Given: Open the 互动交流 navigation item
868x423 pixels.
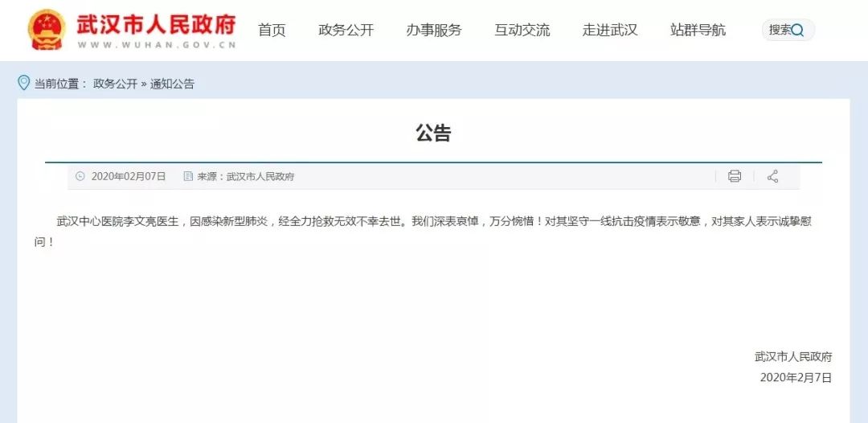Looking at the screenshot, I should click(x=522, y=31).
